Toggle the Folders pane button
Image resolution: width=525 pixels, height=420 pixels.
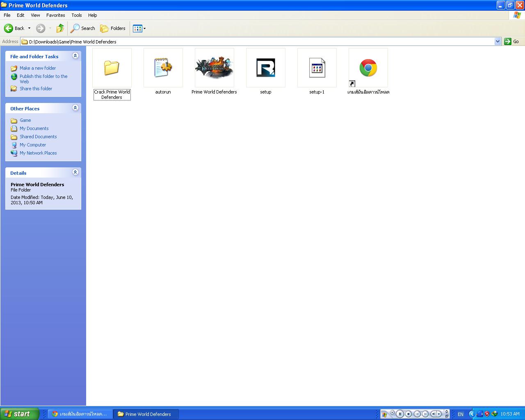pyautogui.click(x=113, y=28)
